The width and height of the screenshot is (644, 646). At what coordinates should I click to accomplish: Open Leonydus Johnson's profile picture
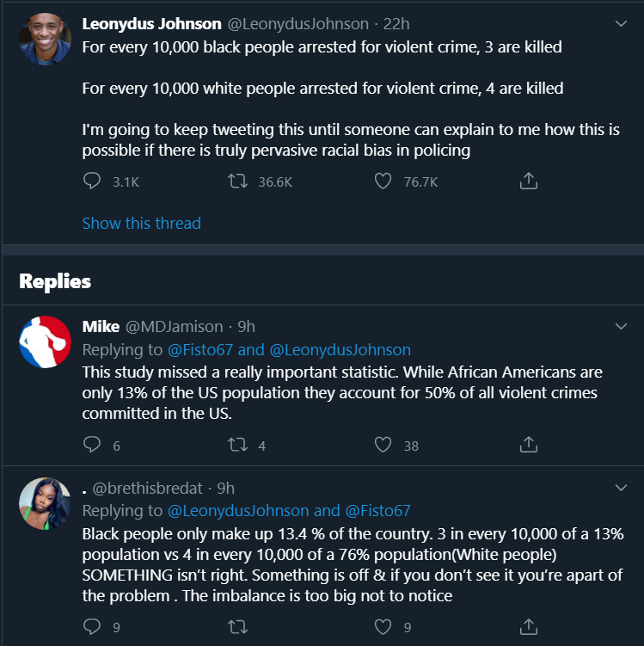coord(45,39)
